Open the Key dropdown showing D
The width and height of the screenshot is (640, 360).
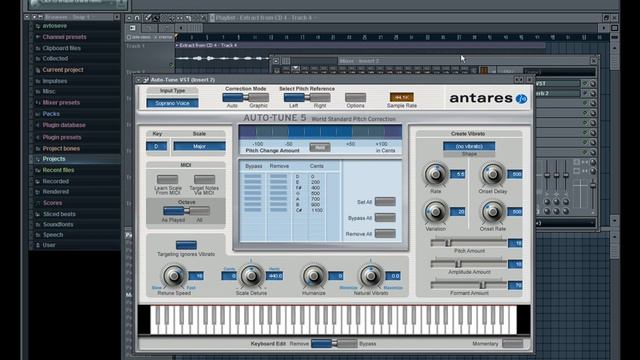click(x=156, y=146)
